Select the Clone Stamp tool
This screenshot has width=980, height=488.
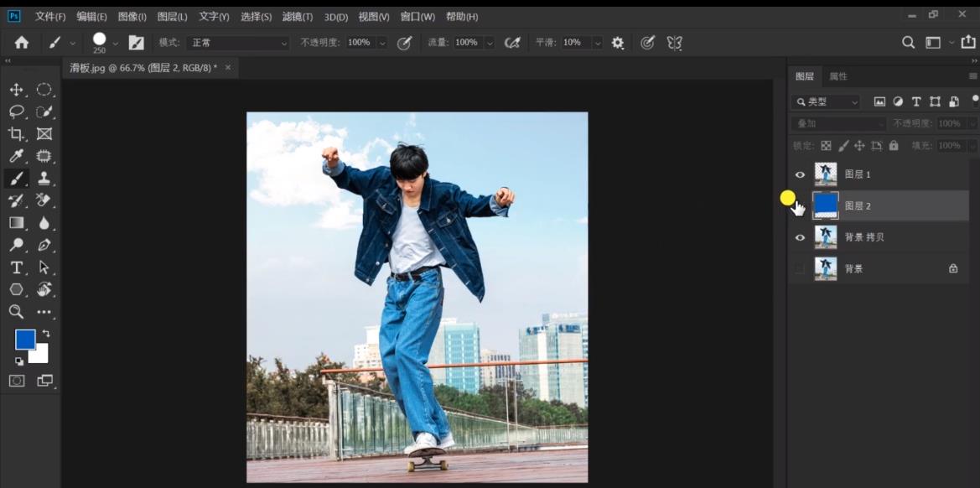(44, 178)
